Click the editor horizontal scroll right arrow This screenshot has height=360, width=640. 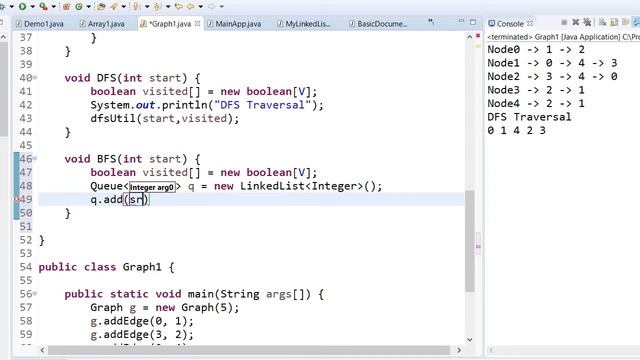pos(459,350)
